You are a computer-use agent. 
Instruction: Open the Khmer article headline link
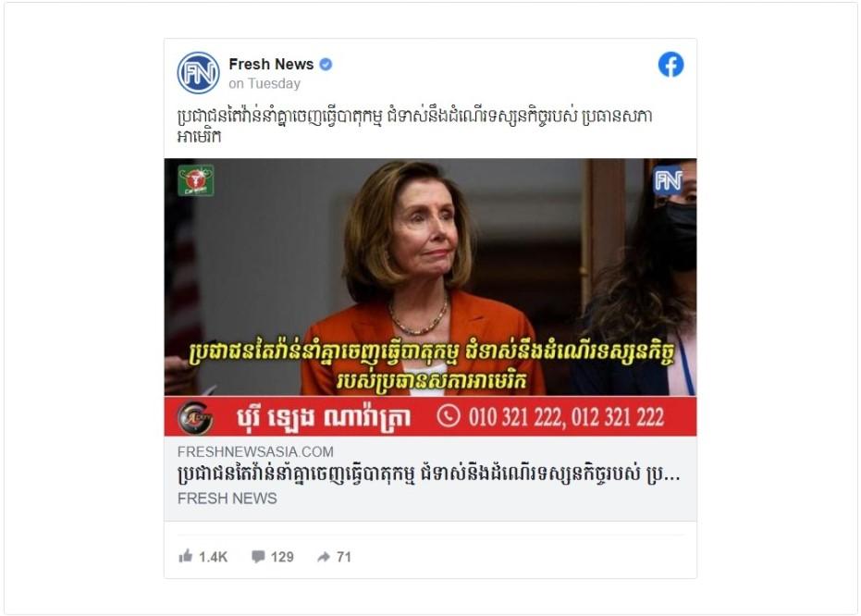(429, 474)
